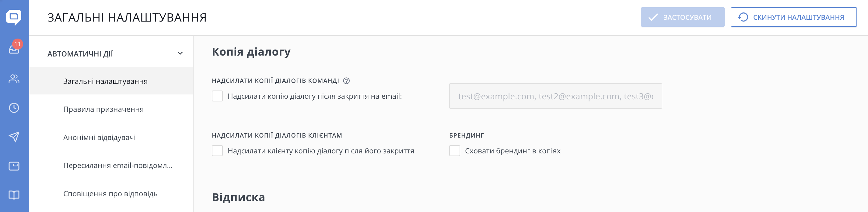Image resolution: width=868 pixels, height=212 pixels.
Task: Open Пересилання email-повідомлень settings
Action: point(118,166)
